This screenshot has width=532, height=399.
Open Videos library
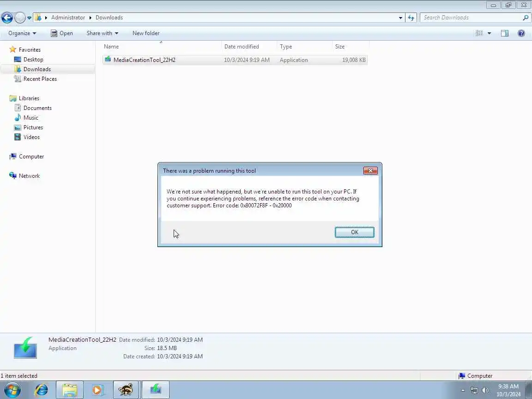(x=31, y=137)
